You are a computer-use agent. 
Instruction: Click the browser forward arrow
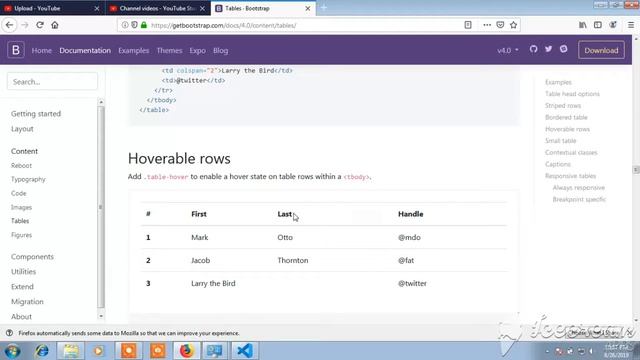point(24,25)
